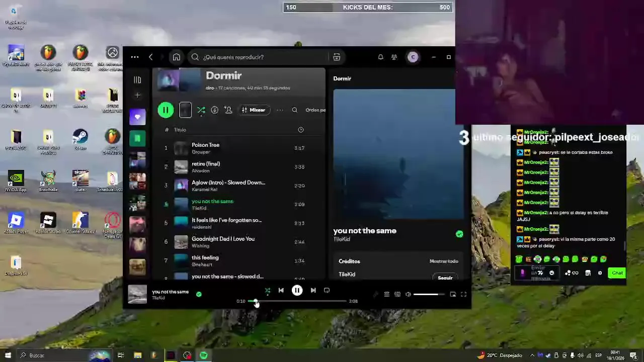Skip to the previous track
The image size is (644, 362).
tap(281, 290)
